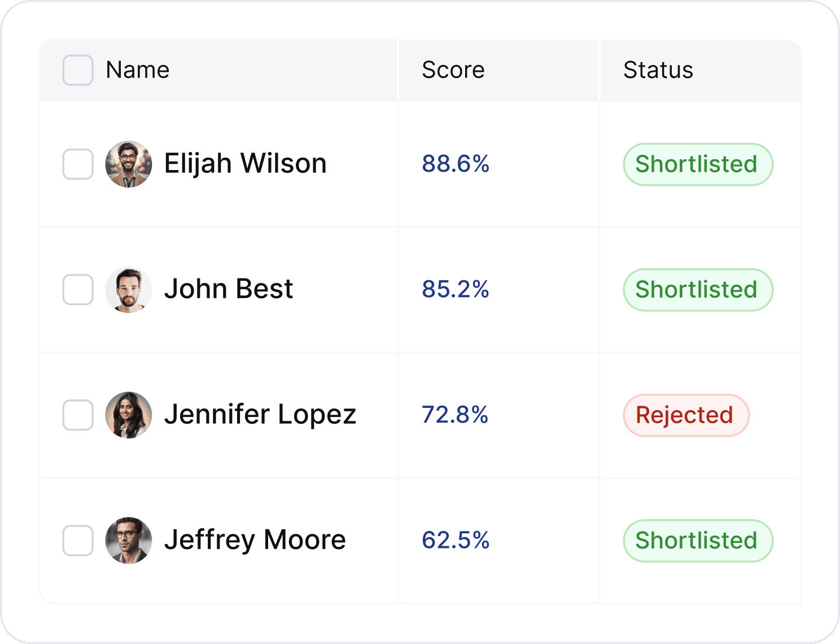
Task: Sort by the Name column header
Action: (x=138, y=70)
